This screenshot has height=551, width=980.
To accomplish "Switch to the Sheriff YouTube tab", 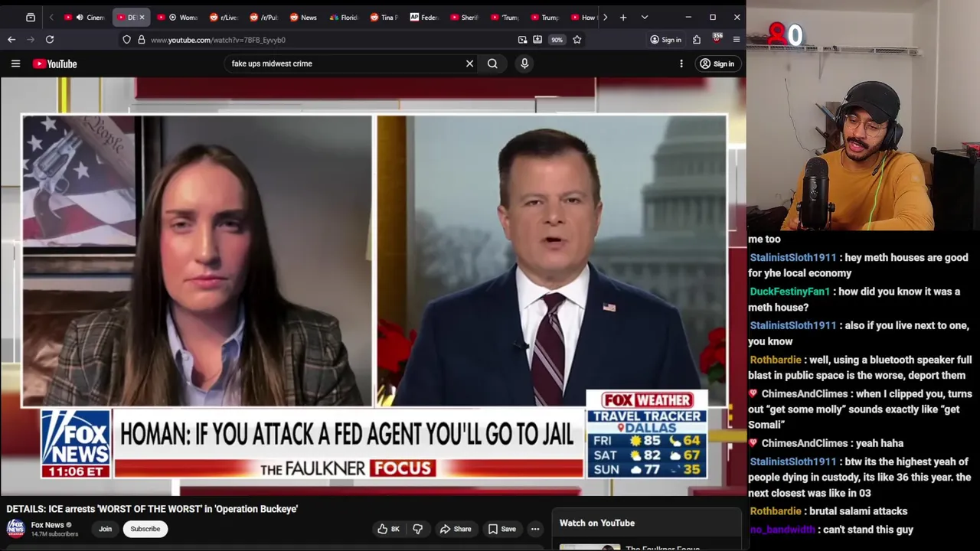I will (464, 17).
